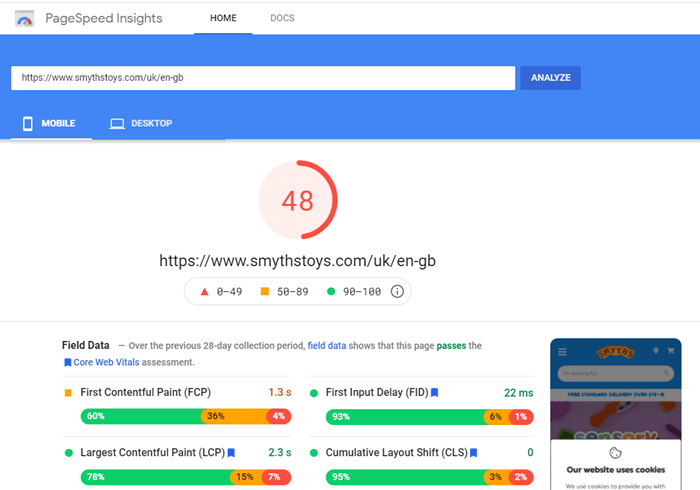Click the First Contentful Paint (FCP) label
Viewport: 700px width, 490px height.
146,392
